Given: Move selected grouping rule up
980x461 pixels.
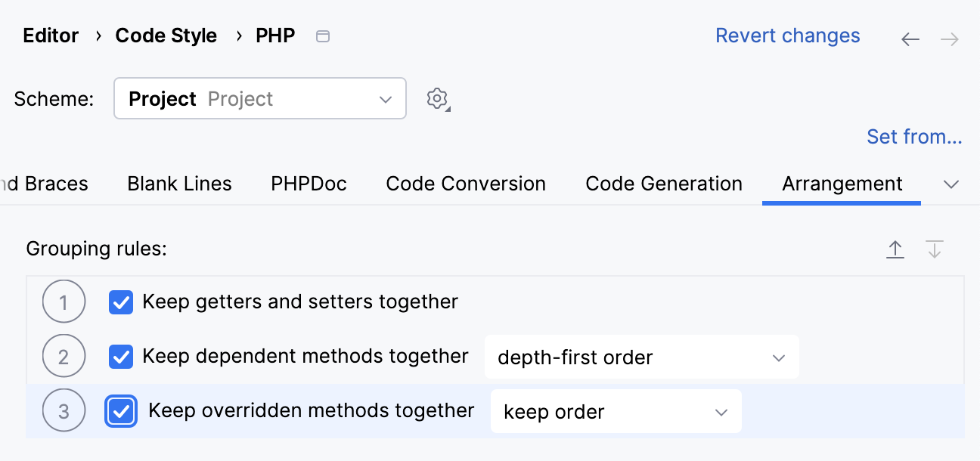Looking at the screenshot, I should click(x=895, y=249).
